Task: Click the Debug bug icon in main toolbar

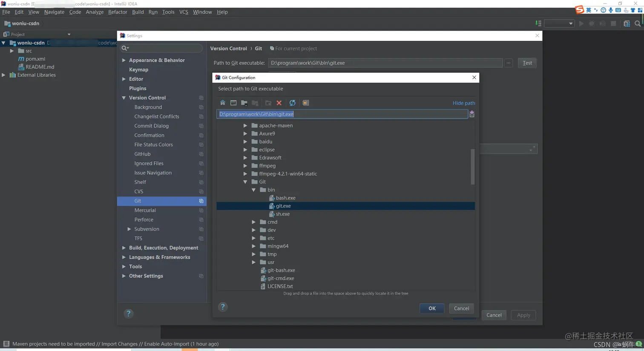Action: coord(592,23)
